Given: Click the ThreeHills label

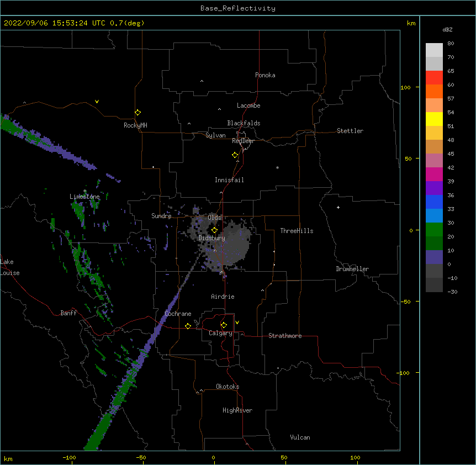Looking at the screenshot, I should pos(297,231).
